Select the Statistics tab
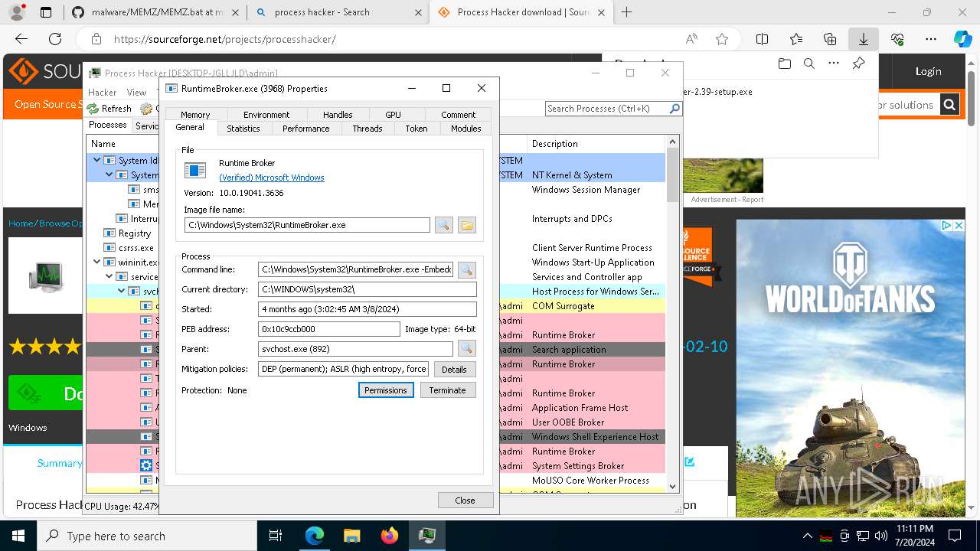The height and width of the screenshot is (551, 980). click(x=243, y=129)
